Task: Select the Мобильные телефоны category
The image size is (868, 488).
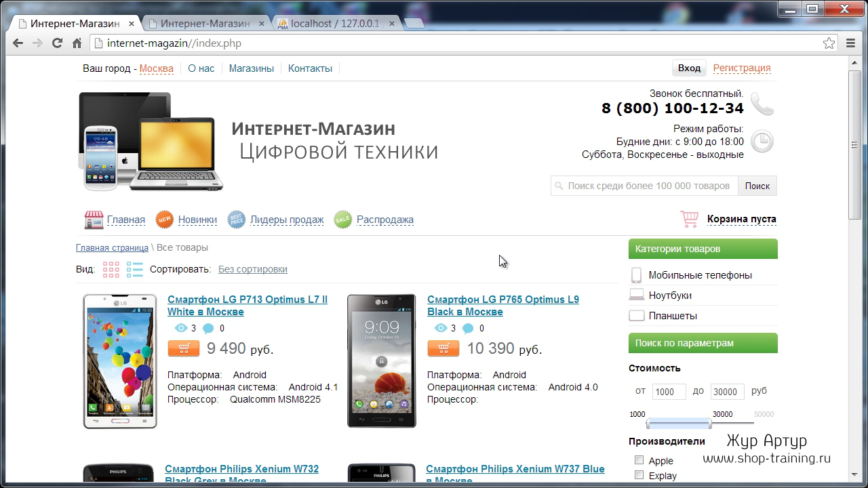Action: point(700,275)
